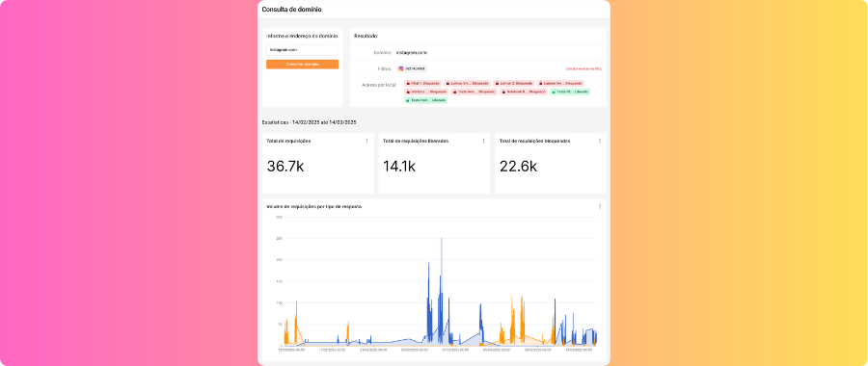Click the Instagram logo in filter chip
This screenshot has width=868, height=366.
point(401,68)
